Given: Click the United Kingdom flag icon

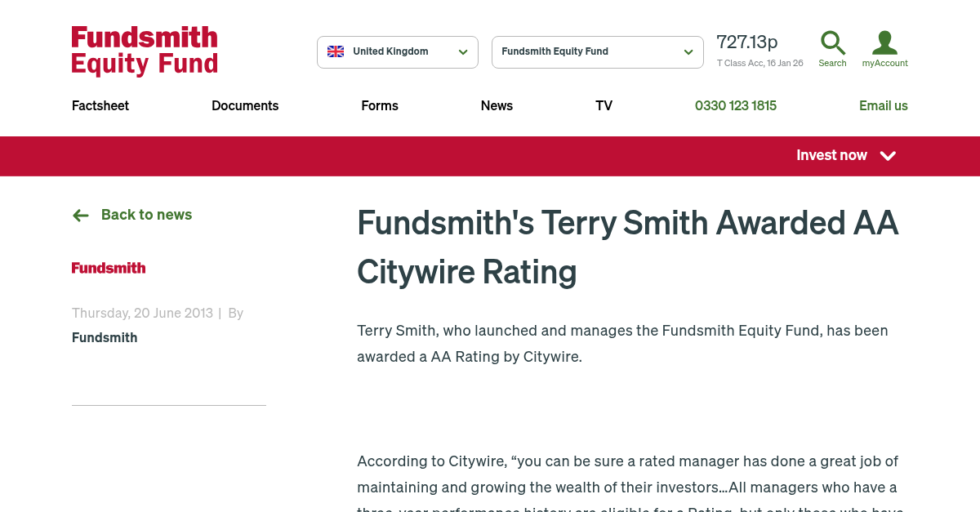Looking at the screenshot, I should (x=336, y=51).
